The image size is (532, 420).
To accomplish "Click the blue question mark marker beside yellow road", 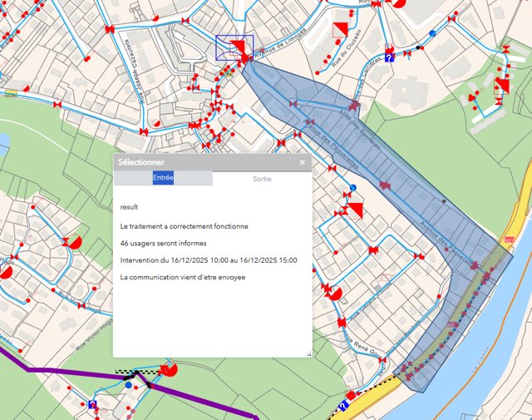I will (x=342, y=407).
